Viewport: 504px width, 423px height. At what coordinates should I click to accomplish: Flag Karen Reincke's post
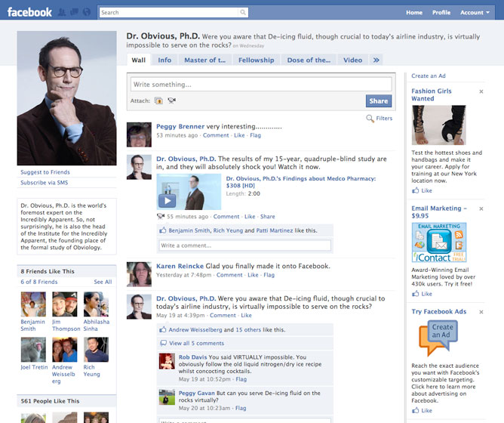pos(269,275)
